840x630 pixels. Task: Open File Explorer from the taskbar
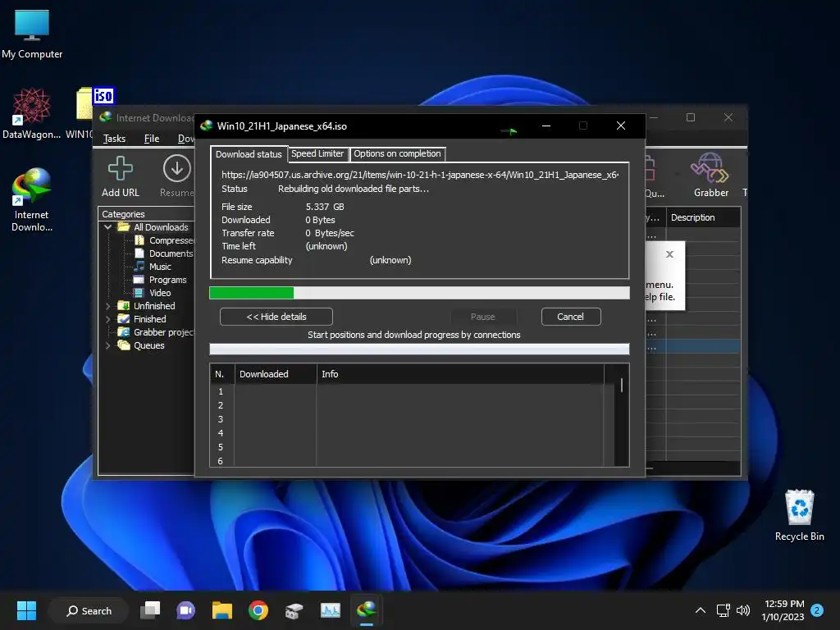coord(222,610)
